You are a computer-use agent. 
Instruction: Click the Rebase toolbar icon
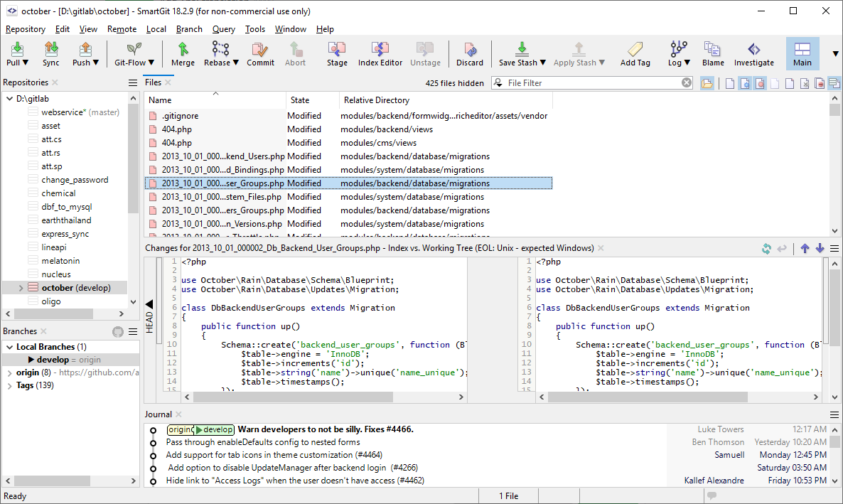[x=220, y=49]
